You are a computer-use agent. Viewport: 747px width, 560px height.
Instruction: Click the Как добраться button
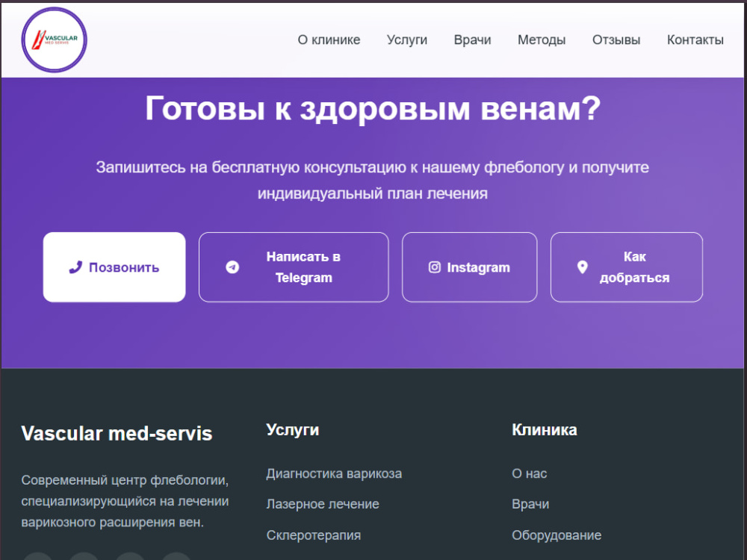[x=627, y=267]
